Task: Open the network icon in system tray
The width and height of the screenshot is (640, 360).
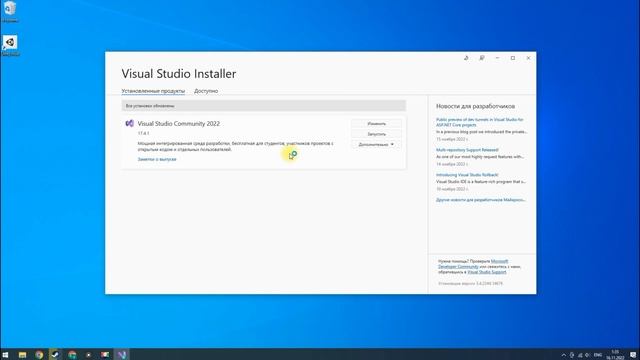Action: click(x=580, y=355)
